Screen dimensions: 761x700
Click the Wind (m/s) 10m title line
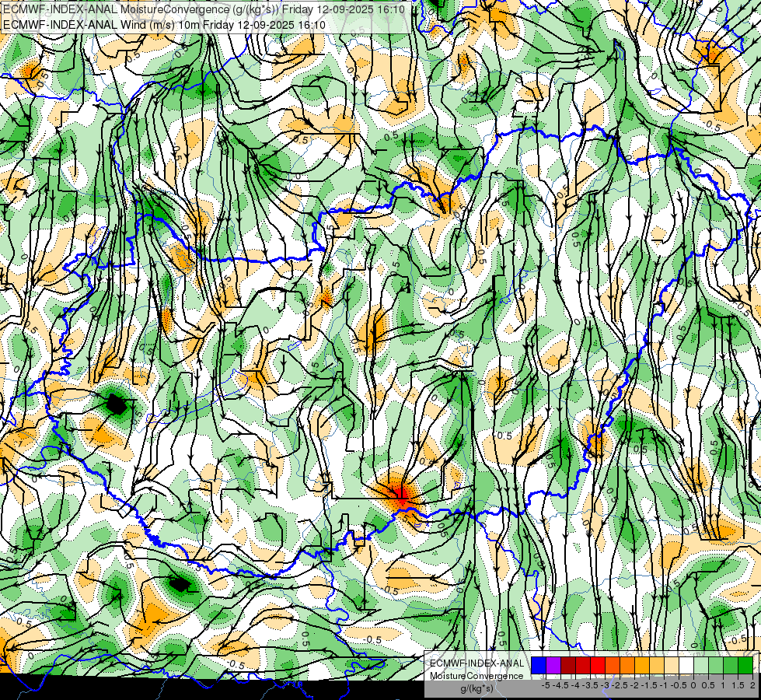click(x=164, y=24)
